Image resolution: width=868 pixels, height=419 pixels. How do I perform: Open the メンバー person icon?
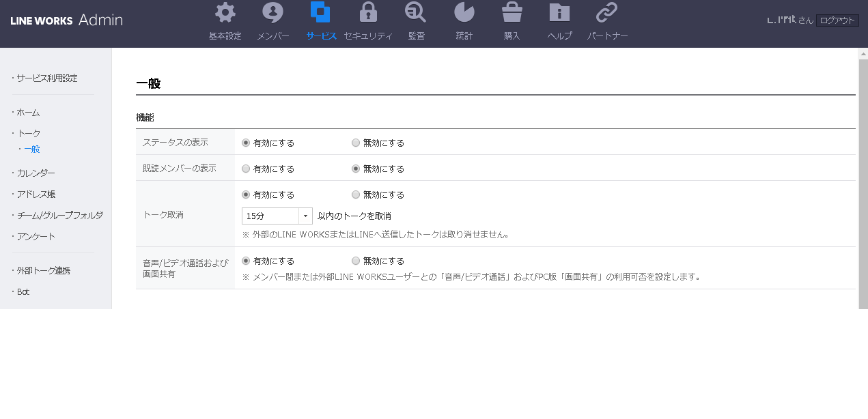pyautogui.click(x=272, y=13)
